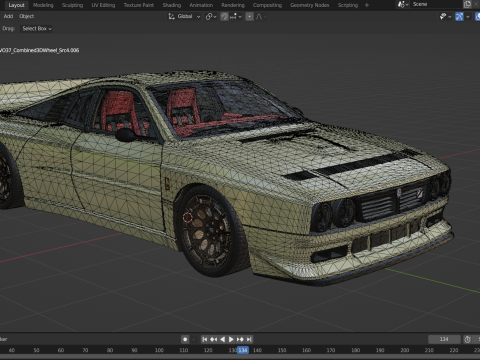The height and width of the screenshot is (360, 480).
Task: Open the gizmo options dropdown arrow
Action: click(468, 16)
